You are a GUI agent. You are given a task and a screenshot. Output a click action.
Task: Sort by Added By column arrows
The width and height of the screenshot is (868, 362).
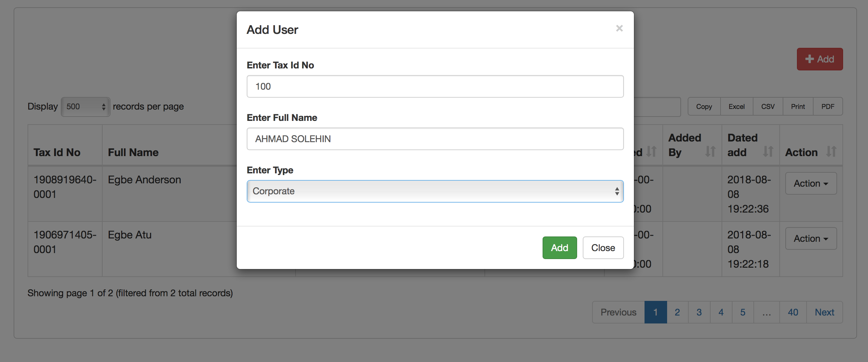point(710,152)
